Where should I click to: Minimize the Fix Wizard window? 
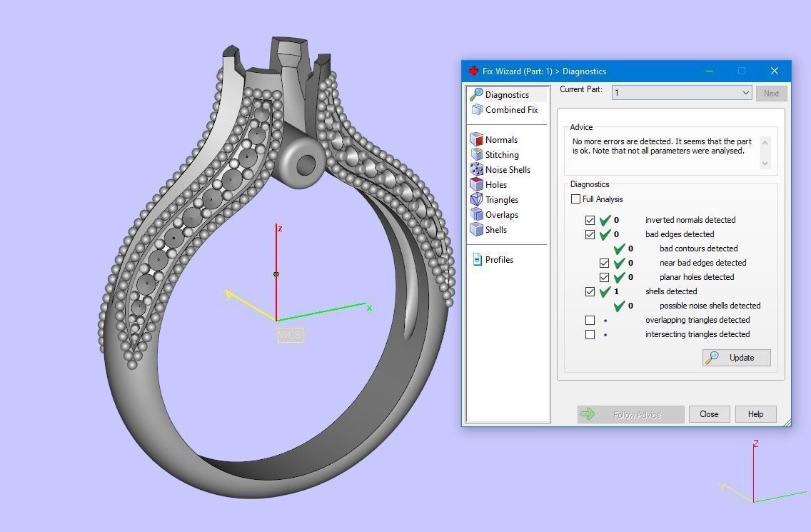point(709,71)
